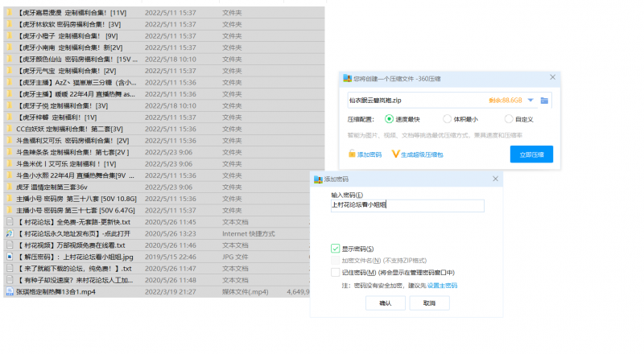
Task: Confirm password with the 确认 button
Action: [385, 303]
